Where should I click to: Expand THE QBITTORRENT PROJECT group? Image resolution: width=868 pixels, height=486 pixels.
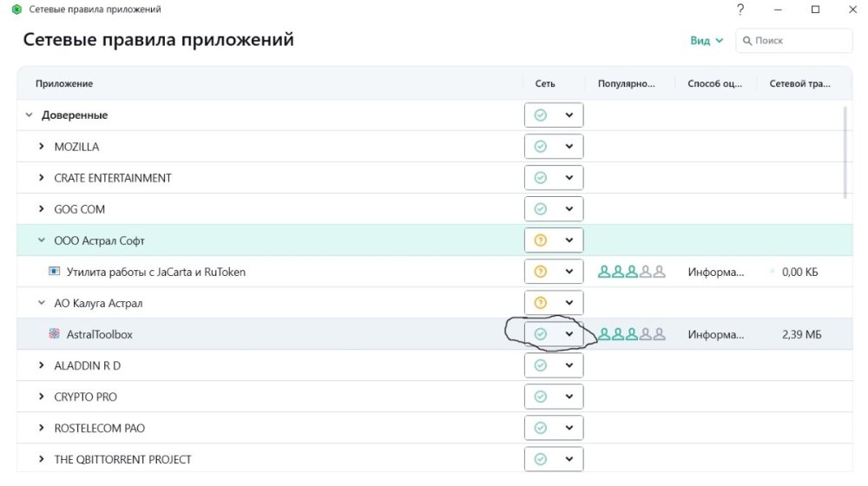pyautogui.click(x=42, y=459)
